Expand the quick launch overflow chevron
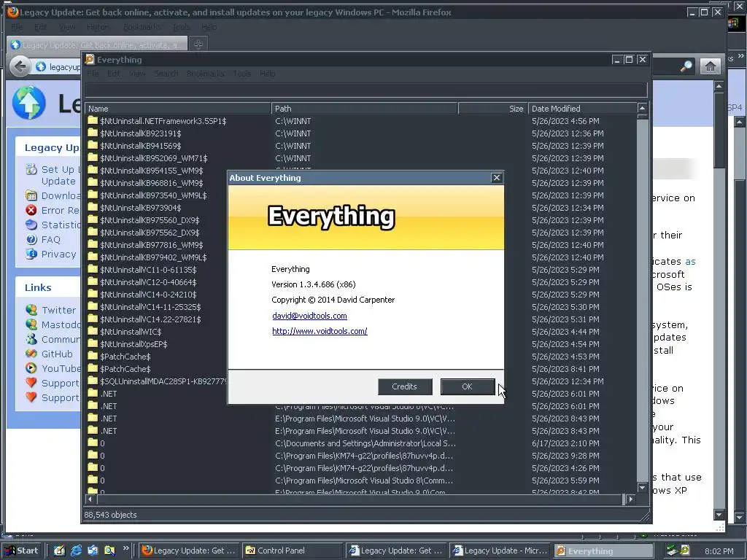 [126, 548]
